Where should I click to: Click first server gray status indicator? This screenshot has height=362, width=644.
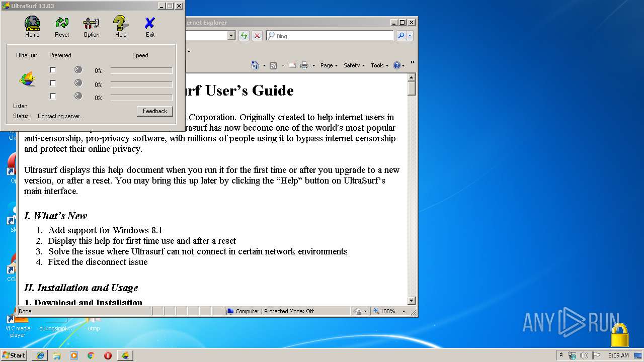[78, 70]
